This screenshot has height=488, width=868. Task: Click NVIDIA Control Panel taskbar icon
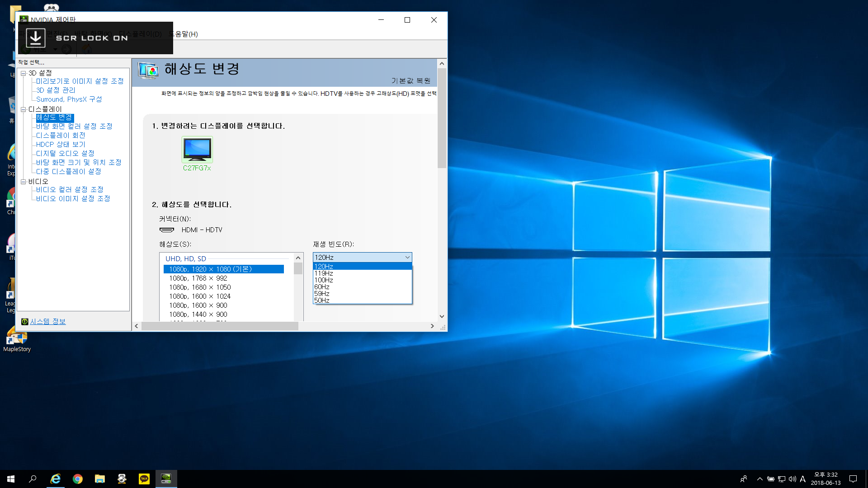166,479
